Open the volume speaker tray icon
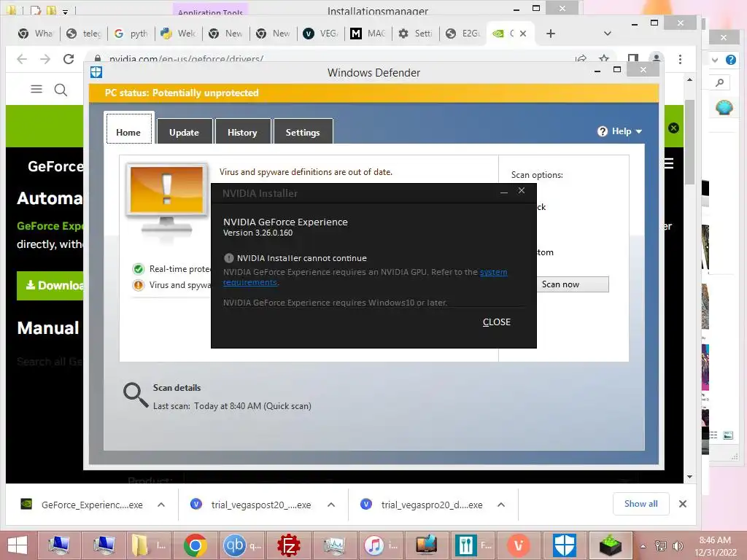Screen dimensions: 747x560 (x=677, y=546)
